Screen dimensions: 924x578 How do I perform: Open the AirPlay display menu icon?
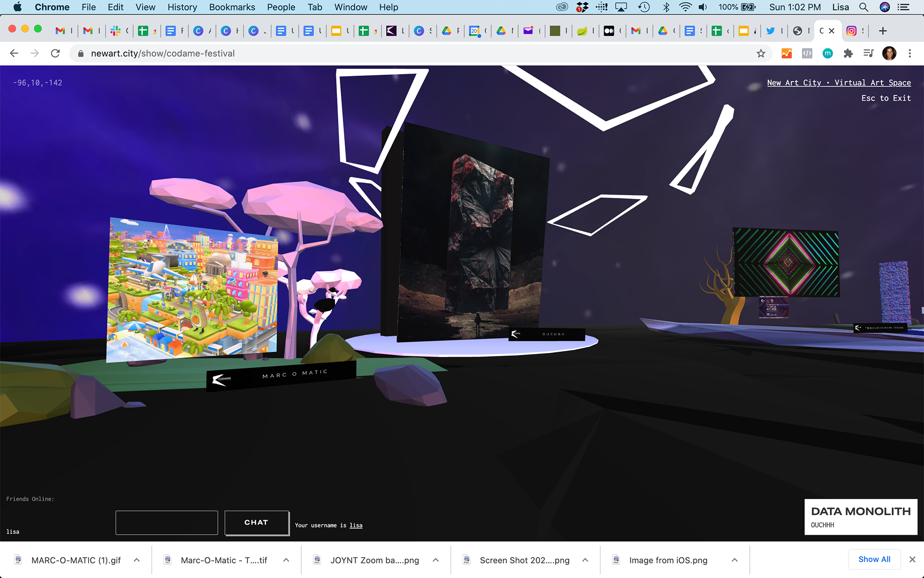click(x=621, y=7)
